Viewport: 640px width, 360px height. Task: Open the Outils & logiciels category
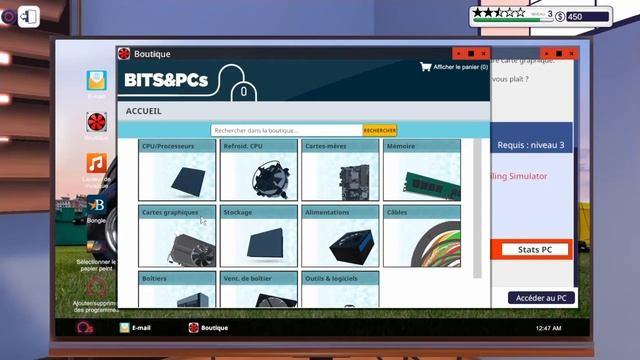click(x=340, y=289)
